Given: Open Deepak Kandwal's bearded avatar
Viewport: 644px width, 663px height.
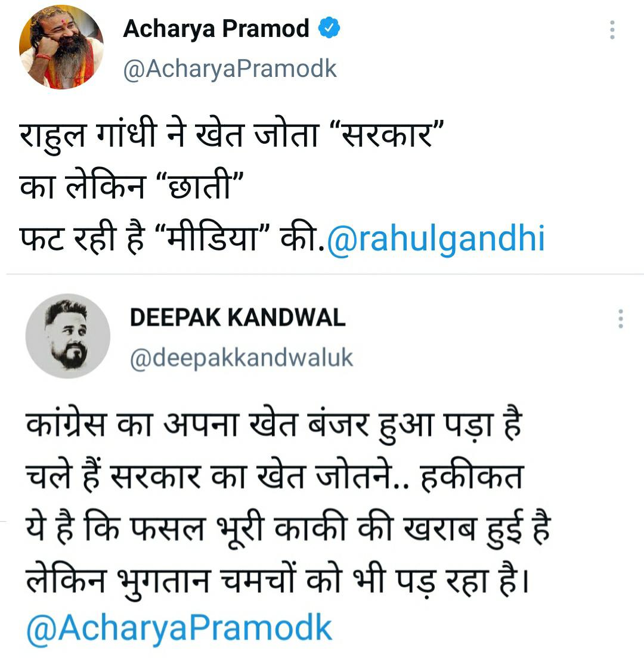Looking at the screenshot, I should click(x=68, y=336).
